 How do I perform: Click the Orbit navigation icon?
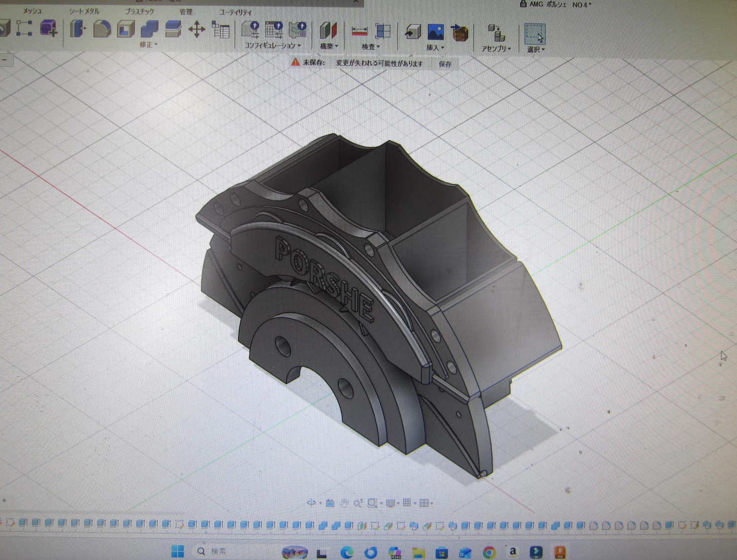coord(311,503)
